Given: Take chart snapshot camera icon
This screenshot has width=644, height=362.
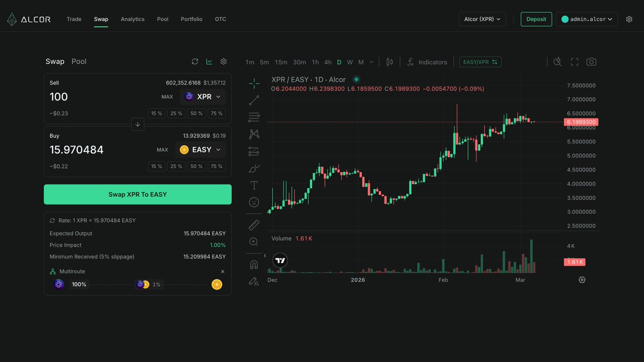Looking at the screenshot, I should [x=591, y=62].
